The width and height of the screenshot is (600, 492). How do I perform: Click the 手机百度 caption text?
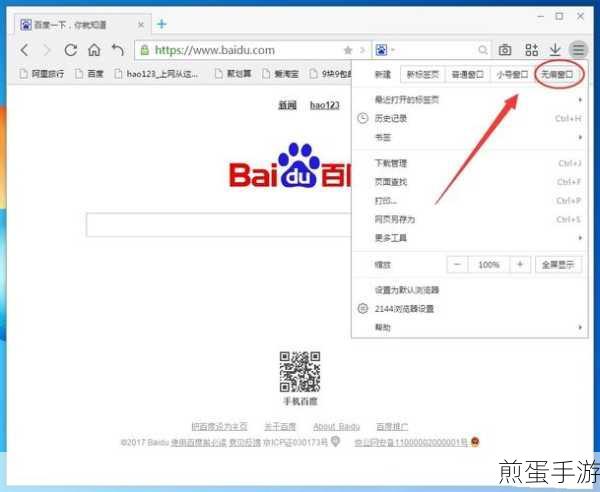point(300,401)
